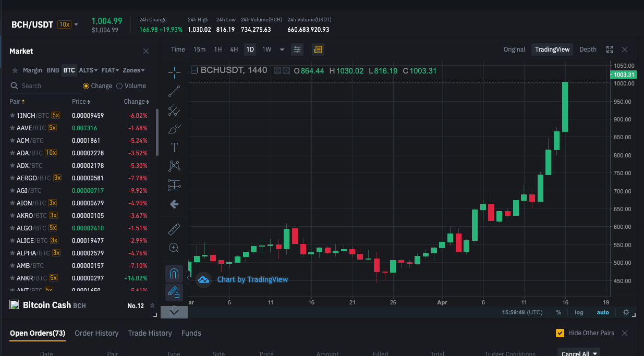
Task: Open the Zones market dropdown
Action: [x=133, y=70]
